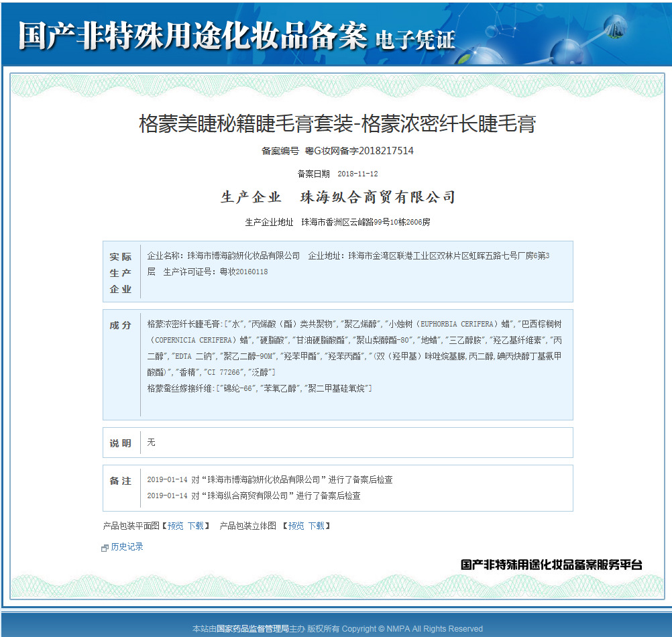The width and height of the screenshot is (672, 637).
Task: Click the 成分 section label
Action: click(x=121, y=325)
